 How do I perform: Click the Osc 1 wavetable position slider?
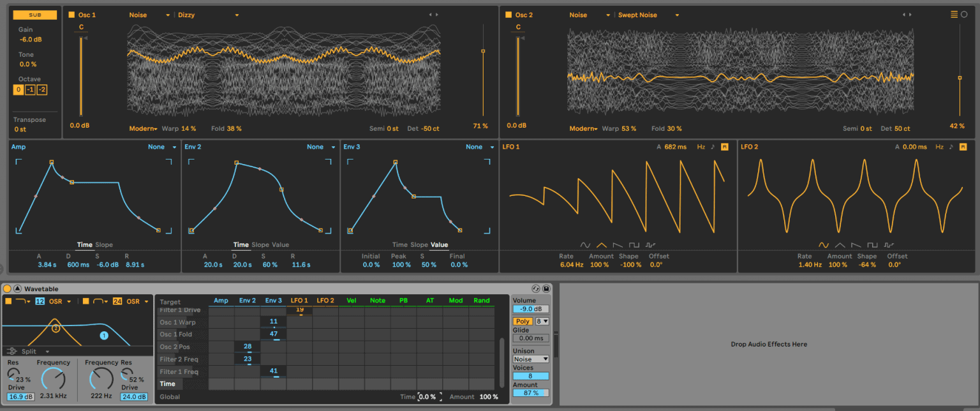482,50
